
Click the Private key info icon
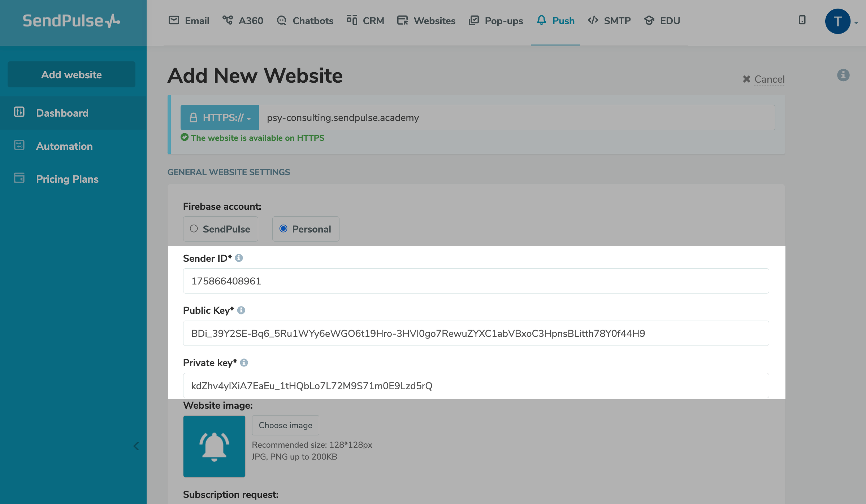pos(244,363)
